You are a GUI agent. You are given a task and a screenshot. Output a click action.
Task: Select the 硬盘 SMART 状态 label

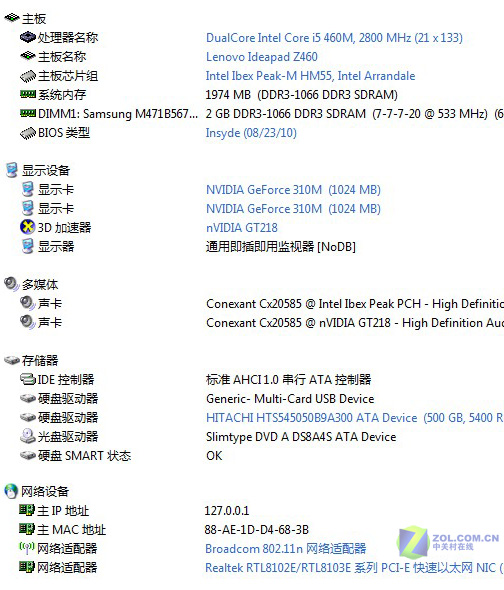84,456
